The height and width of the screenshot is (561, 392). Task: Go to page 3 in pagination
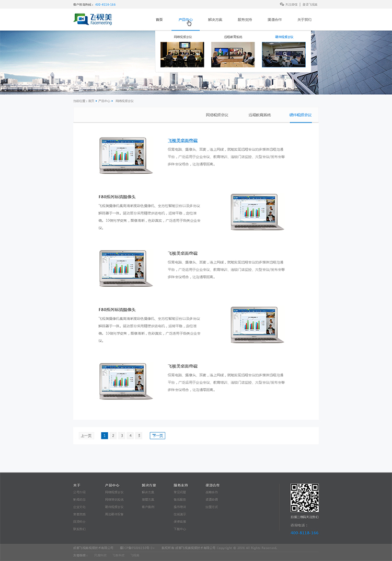pos(122,435)
